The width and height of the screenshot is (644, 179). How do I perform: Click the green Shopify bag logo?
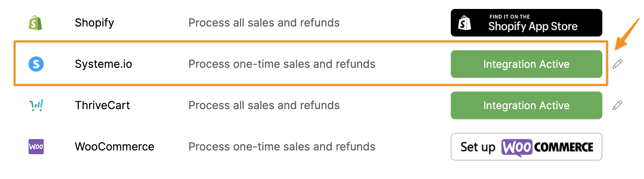pos(35,23)
